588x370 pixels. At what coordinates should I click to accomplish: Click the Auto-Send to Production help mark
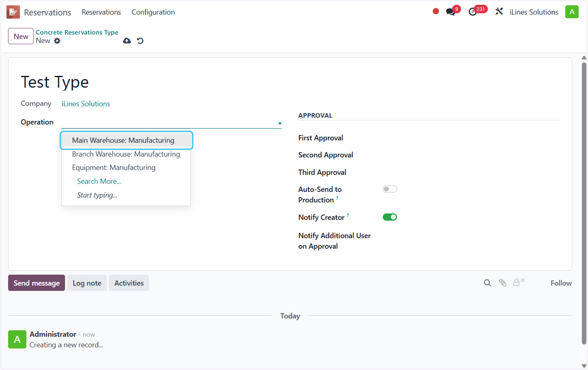click(x=337, y=198)
